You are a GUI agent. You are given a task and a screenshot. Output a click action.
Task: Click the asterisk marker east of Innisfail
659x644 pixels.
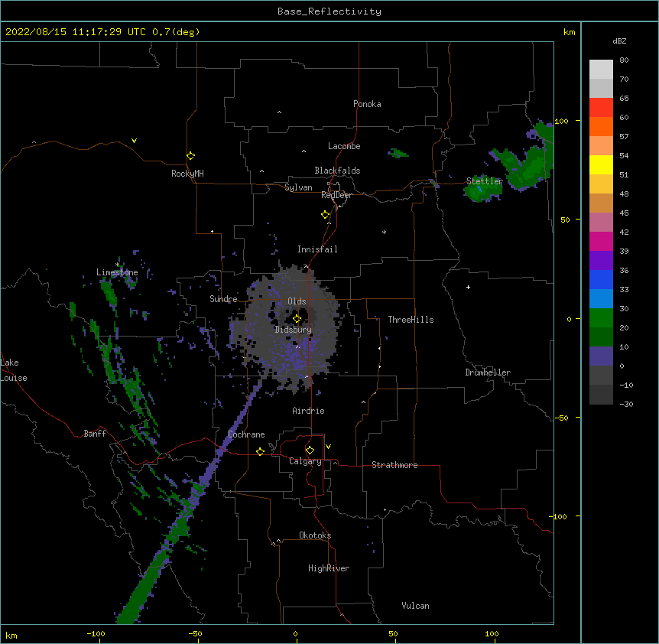384,232
